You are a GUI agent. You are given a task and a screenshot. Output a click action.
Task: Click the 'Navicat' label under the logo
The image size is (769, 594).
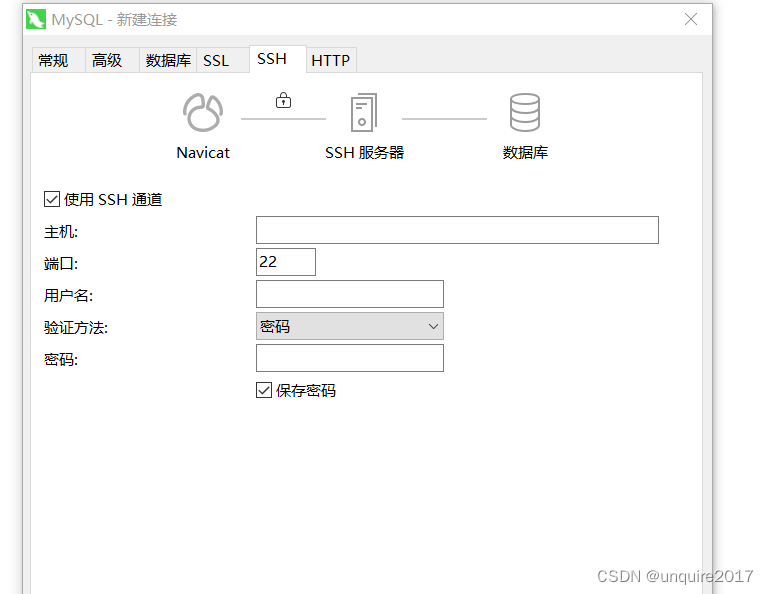pos(203,153)
